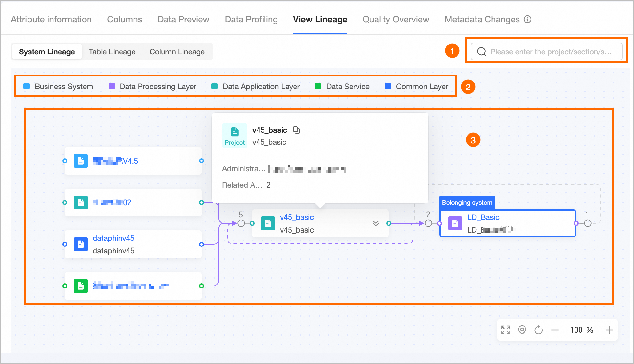
Task: Collapse the 1-count connector after LD_Basic
Action: coord(588,223)
